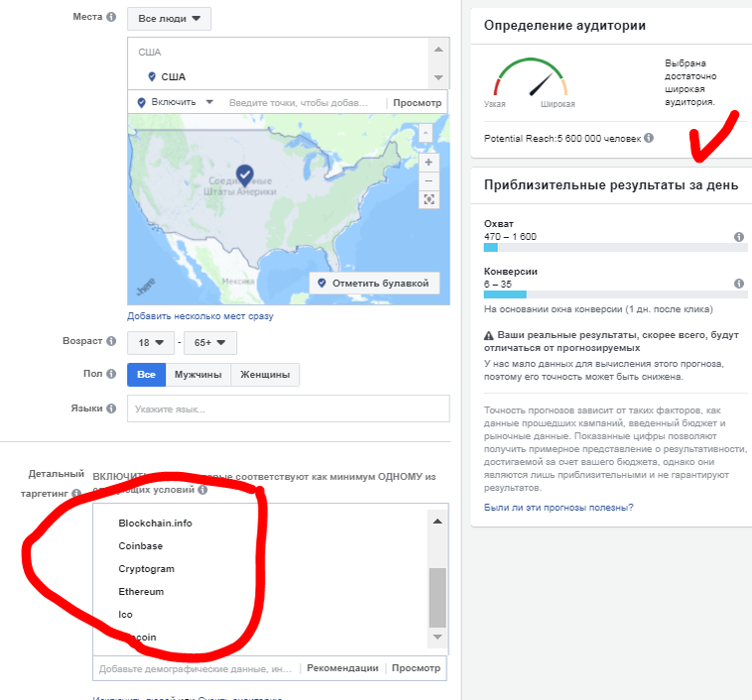Viewport: 752px width, 700px height.
Task: Select Blockchain.info interest
Action: (x=155, y=524)
